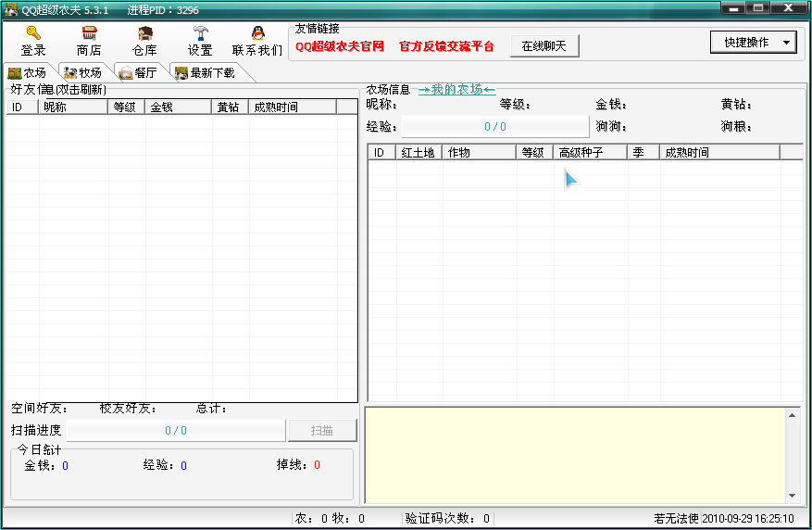Click the 我的农场 link
The width and height of the screenshot is (812, 530).
point(456,90)
